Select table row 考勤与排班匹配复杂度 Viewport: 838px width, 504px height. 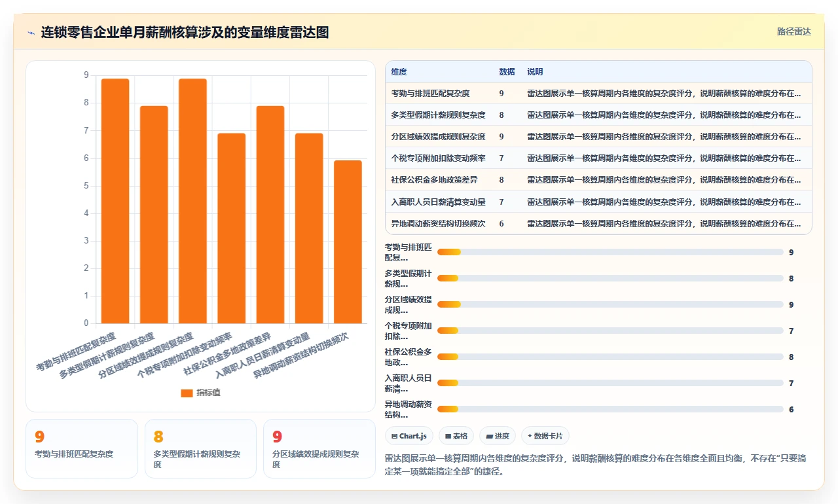(x=598, y=94)
